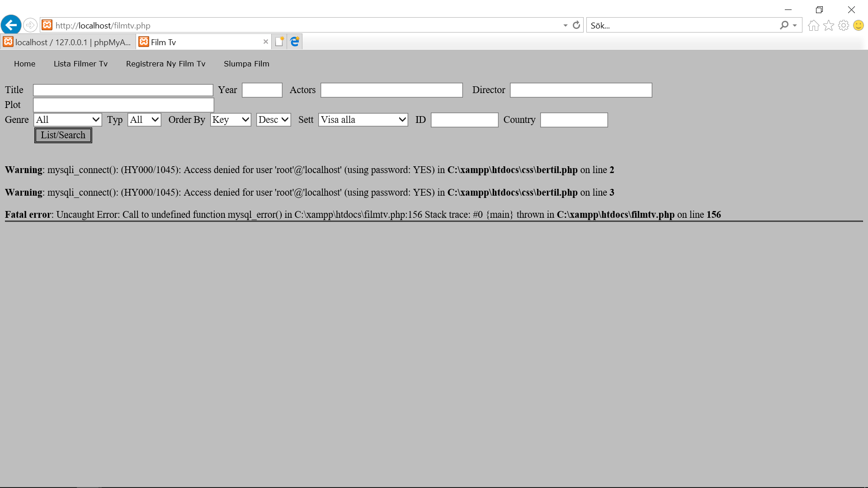Open a new tab button
Image resolution: width=868 pixels, height=488 pixels.
pos(279,42)
